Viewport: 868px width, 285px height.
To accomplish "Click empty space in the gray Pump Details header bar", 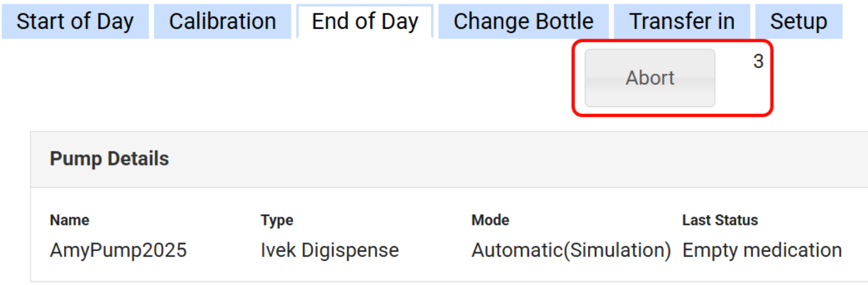I will [x=453, y=159].
